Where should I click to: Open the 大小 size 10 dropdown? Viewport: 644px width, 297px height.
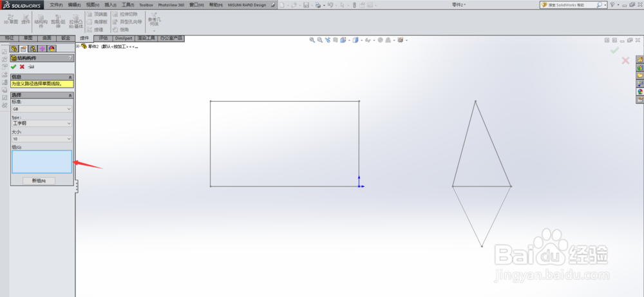pyautogui.click(x=41, y=139)
